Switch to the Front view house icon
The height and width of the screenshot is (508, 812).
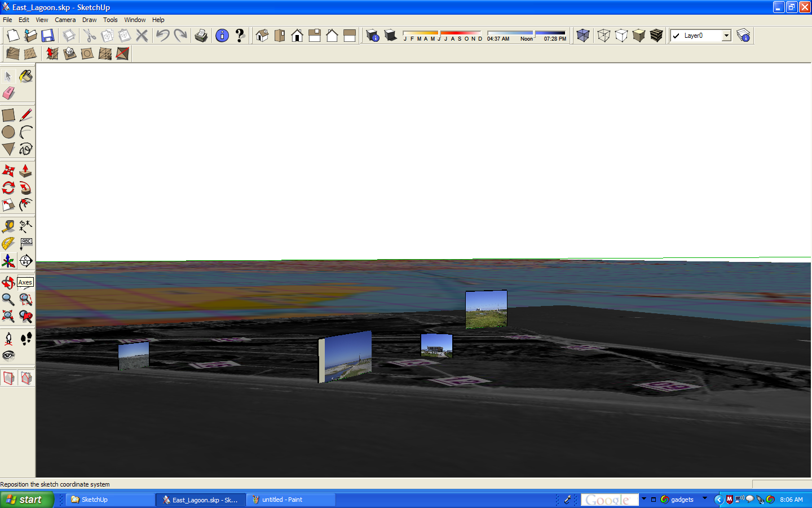(x=297, y=36)
